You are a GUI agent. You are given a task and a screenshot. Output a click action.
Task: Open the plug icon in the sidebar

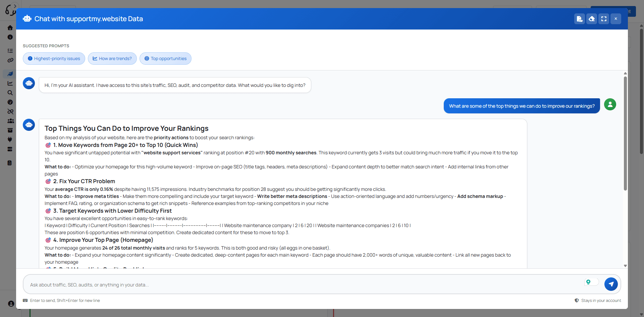coord(10,140)
